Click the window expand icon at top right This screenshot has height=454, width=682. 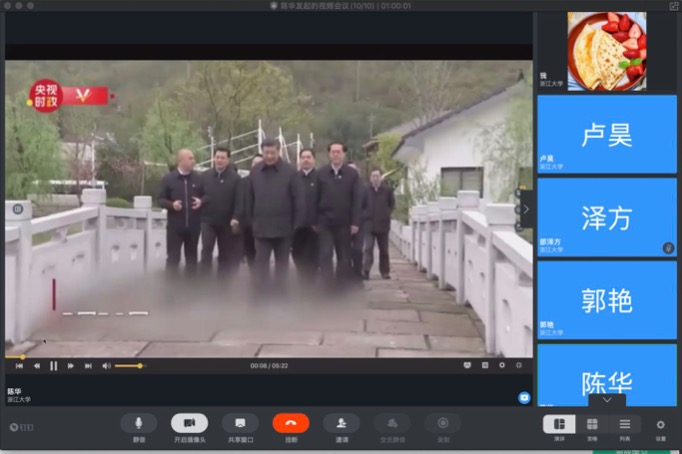(x=673, y=6)
